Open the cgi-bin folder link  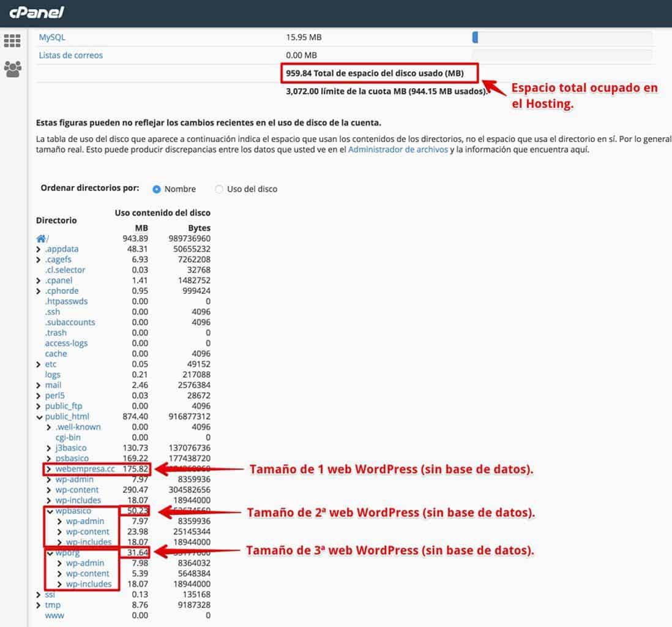(x=68, y=437)
